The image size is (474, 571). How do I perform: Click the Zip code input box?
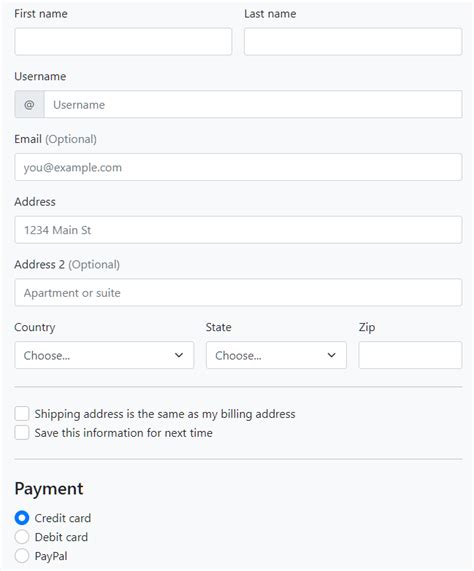point(410,355)
